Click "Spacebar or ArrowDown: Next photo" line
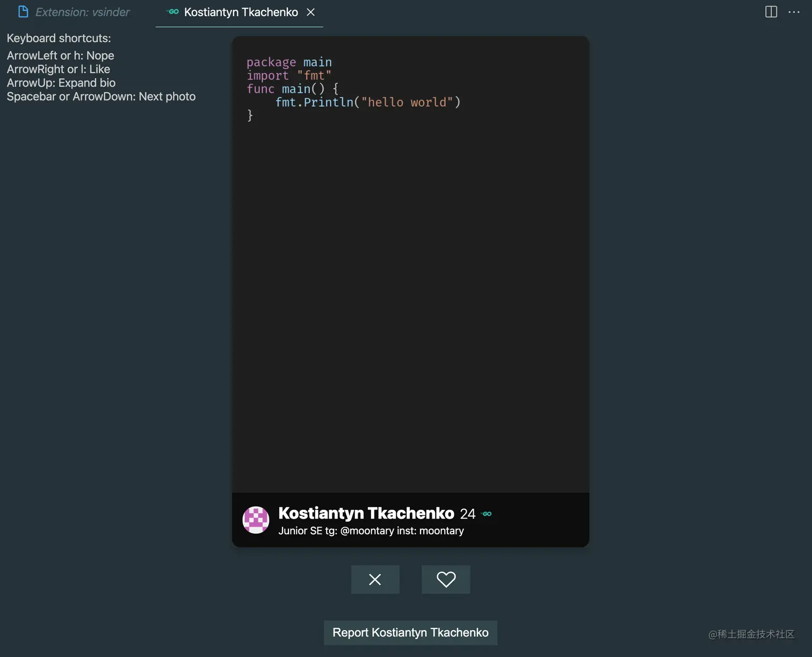812x657 pixels. (102, 97)
